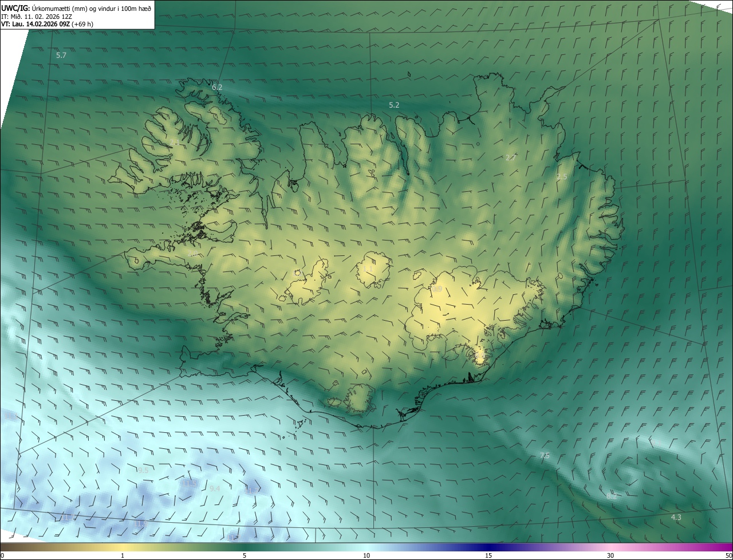
Task: Click the 8.2 value near the vortex
Action: click(x=612, y=496)
